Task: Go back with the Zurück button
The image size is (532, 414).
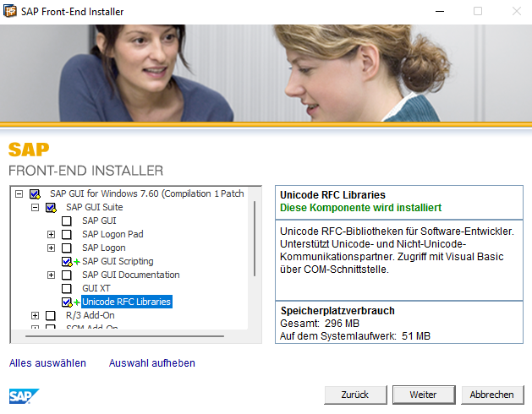Action: (x=355, y=395)
